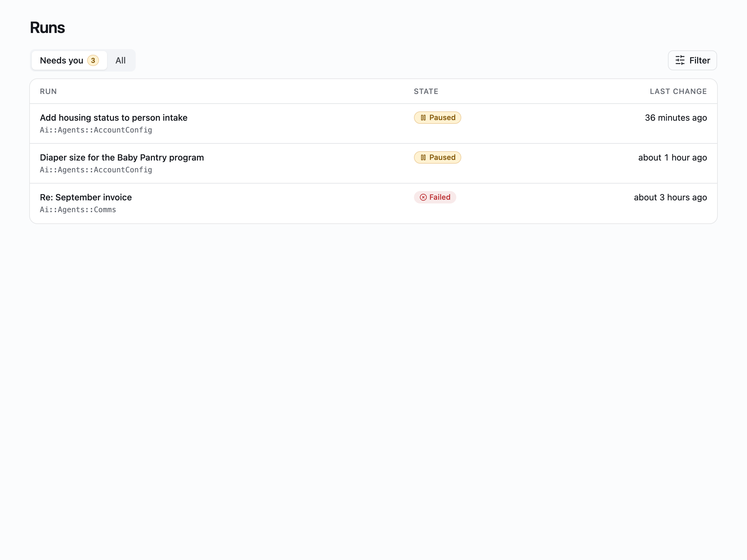Click Paused badge for Diaper size run
This screenshot has height=560, width=747.
click(437, 157)
